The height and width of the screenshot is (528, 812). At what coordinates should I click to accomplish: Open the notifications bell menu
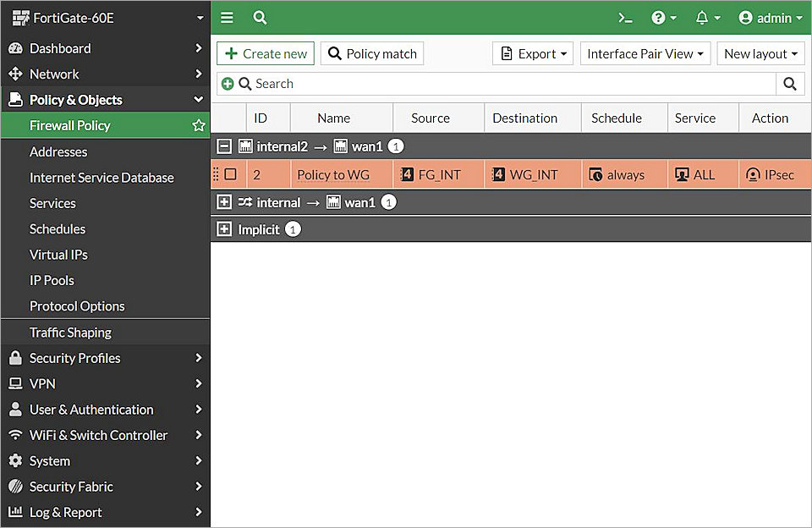(707, 18)
